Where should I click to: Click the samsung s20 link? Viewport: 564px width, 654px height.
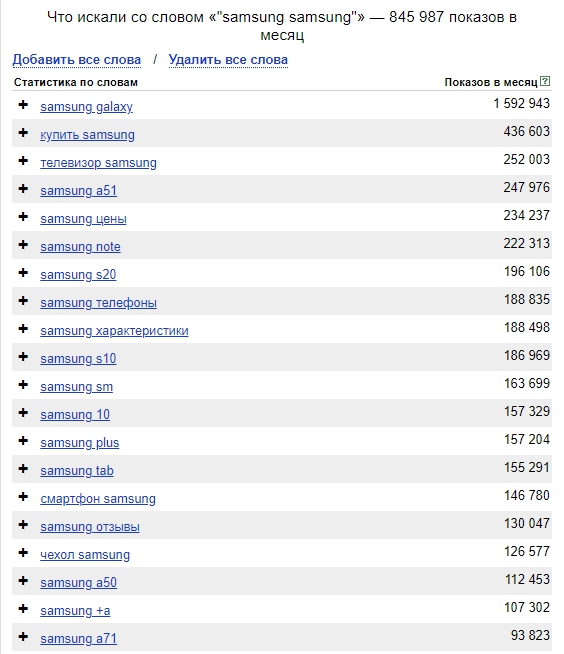tap(78, 274)
